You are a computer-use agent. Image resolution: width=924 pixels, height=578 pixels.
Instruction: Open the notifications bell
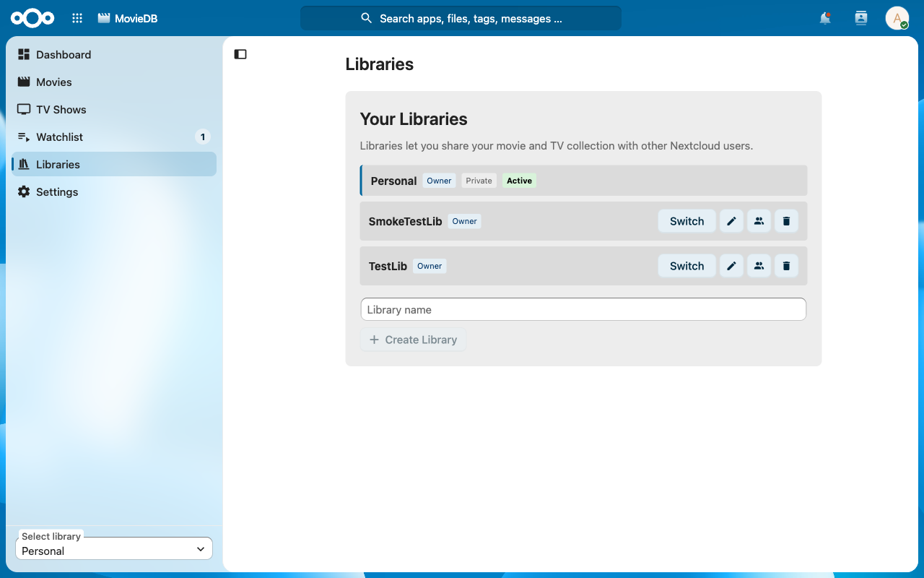pyautogui.click(x=825, y=18)
